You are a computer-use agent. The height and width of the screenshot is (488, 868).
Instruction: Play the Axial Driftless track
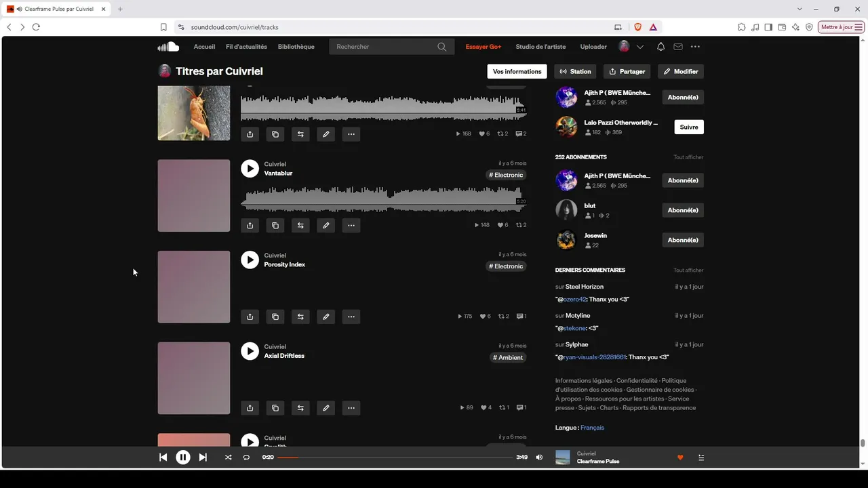tap(250, 351)
